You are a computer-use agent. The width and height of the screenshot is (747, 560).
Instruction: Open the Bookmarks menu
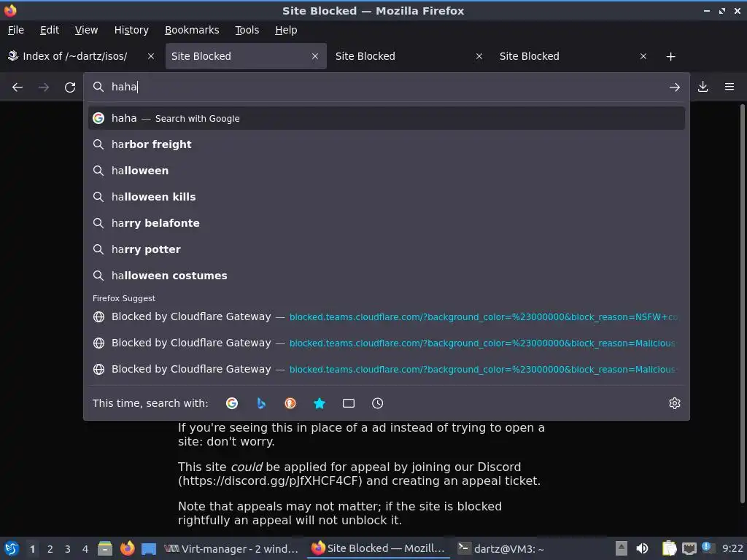coord(192,30)
